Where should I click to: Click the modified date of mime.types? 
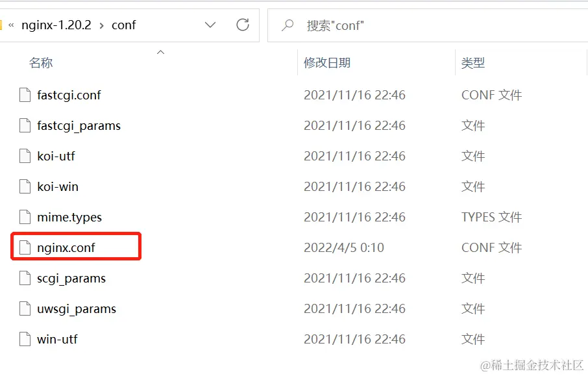354,217
